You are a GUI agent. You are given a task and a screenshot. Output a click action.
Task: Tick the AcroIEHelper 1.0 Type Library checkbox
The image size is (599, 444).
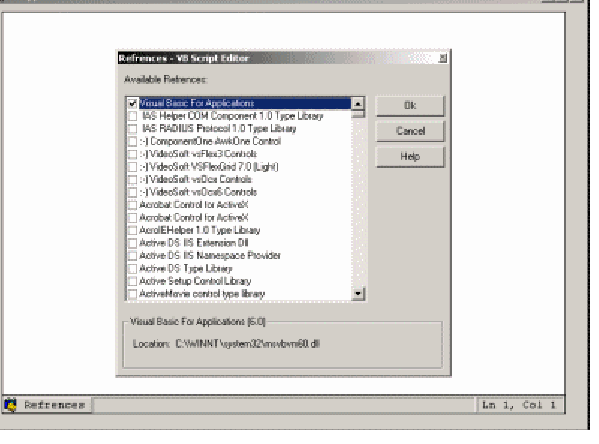(x=133, y=230)
